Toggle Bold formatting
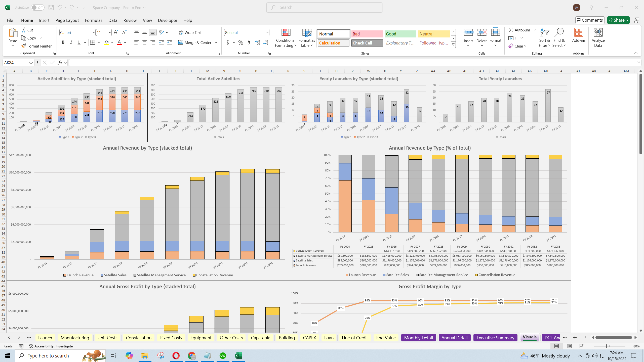 (63, 42)
